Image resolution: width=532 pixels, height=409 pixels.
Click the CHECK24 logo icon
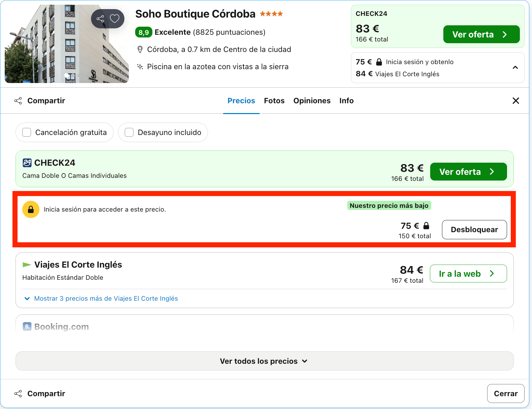27,163
